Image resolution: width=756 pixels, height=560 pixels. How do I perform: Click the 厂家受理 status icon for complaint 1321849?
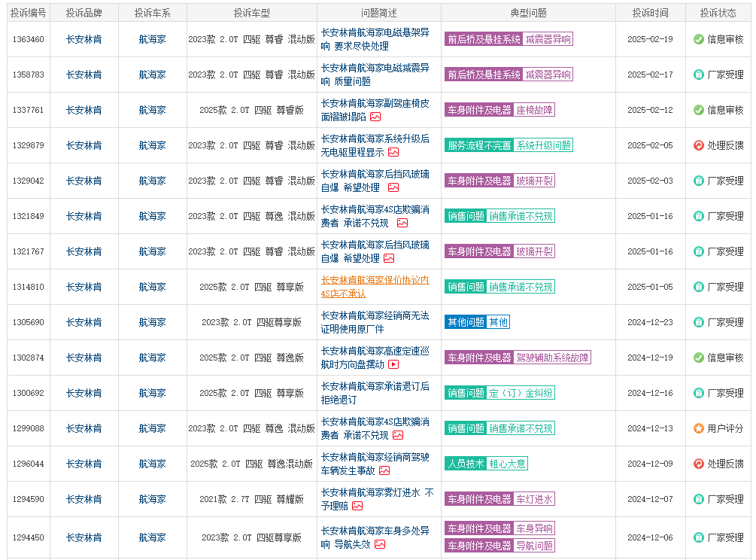click(x=699, y=216)
